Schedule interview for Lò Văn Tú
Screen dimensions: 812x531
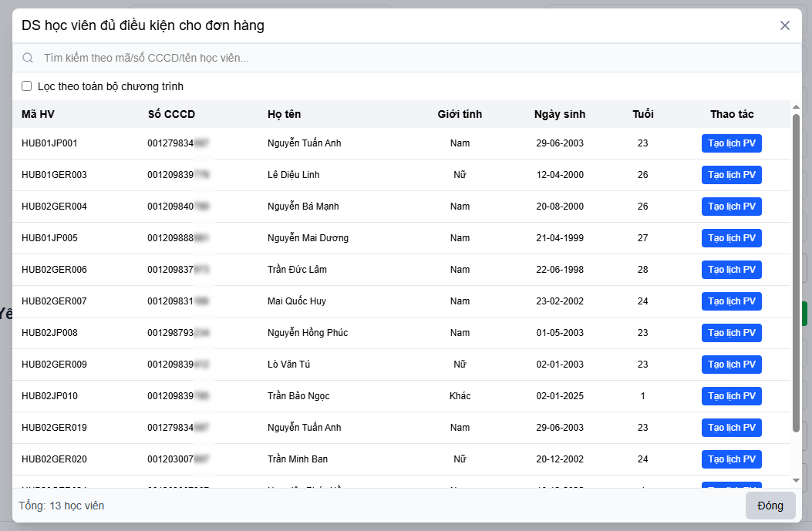click(x=731, y=365)
